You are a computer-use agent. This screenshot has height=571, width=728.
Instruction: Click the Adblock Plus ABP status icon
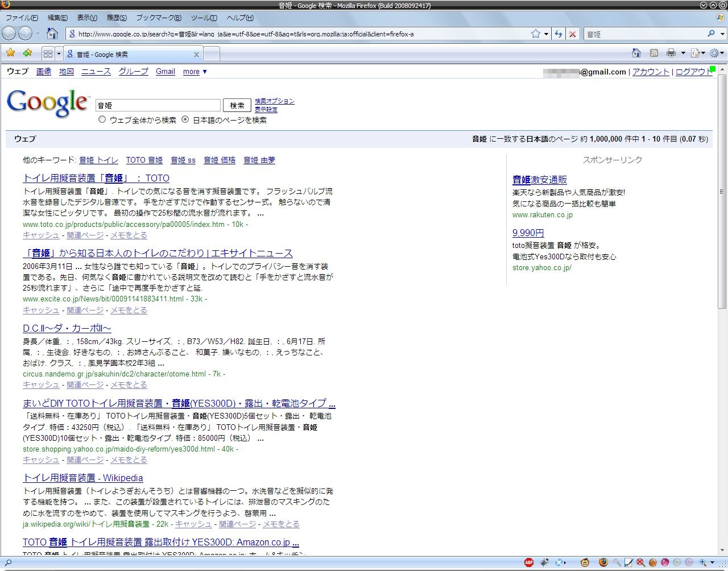(529, 563)
